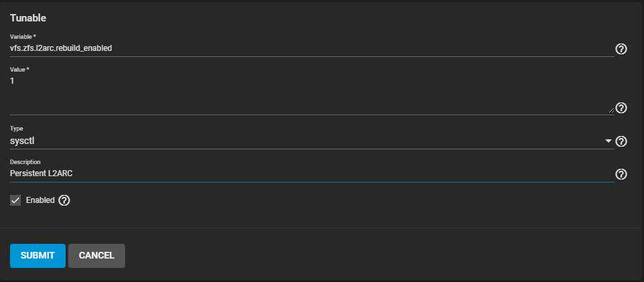Click help icon next to Type dropdown
644x282 pixels.
pyautogui.click(x=621, y=141)
